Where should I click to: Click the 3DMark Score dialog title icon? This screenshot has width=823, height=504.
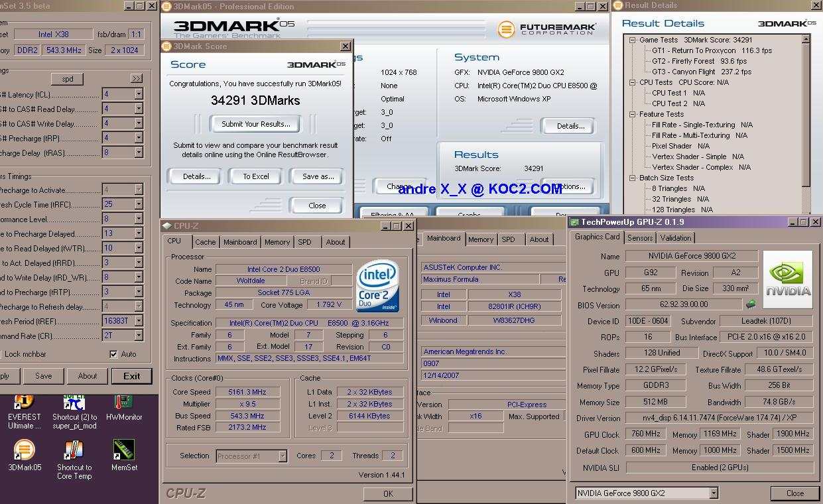pos(167,46)
